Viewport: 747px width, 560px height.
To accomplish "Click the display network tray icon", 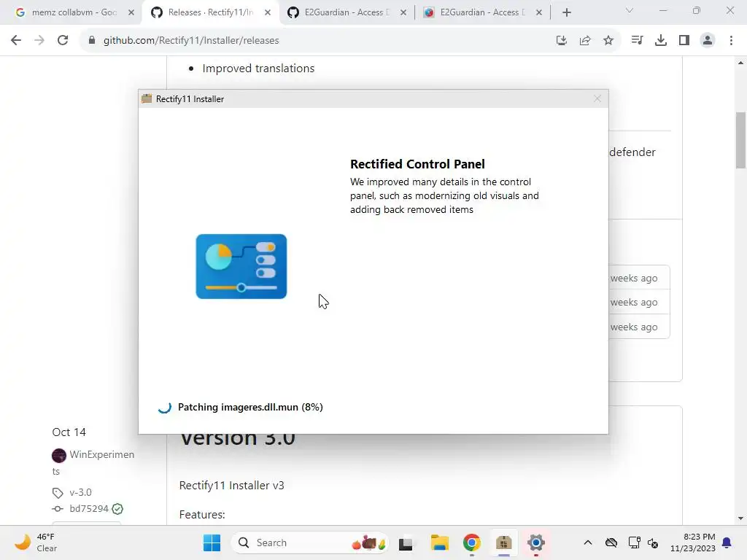I will coord(634,542).
